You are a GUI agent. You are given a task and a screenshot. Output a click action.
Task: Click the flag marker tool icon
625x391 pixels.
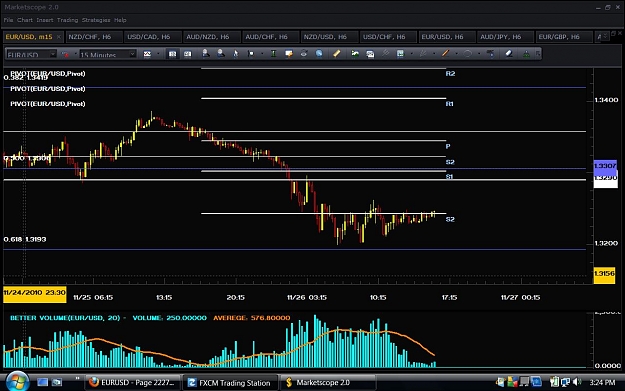(251, 54)
